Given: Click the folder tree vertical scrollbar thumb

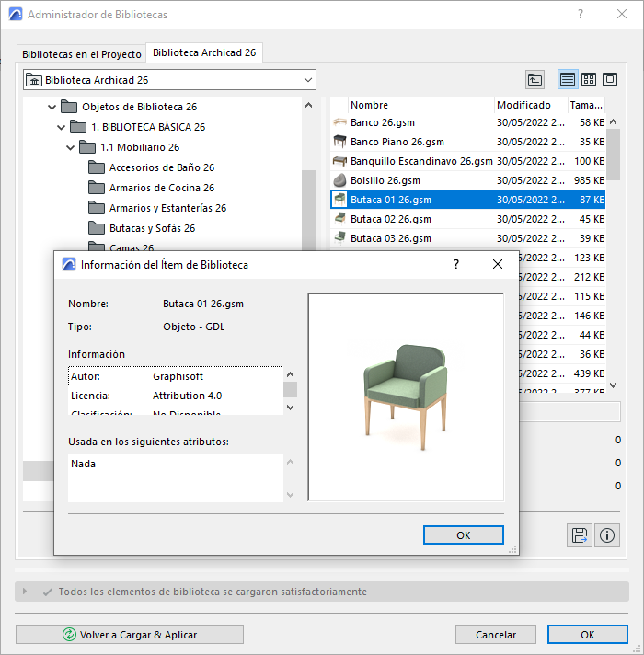Looking at the screenshot, I should [x=308, y=209].
